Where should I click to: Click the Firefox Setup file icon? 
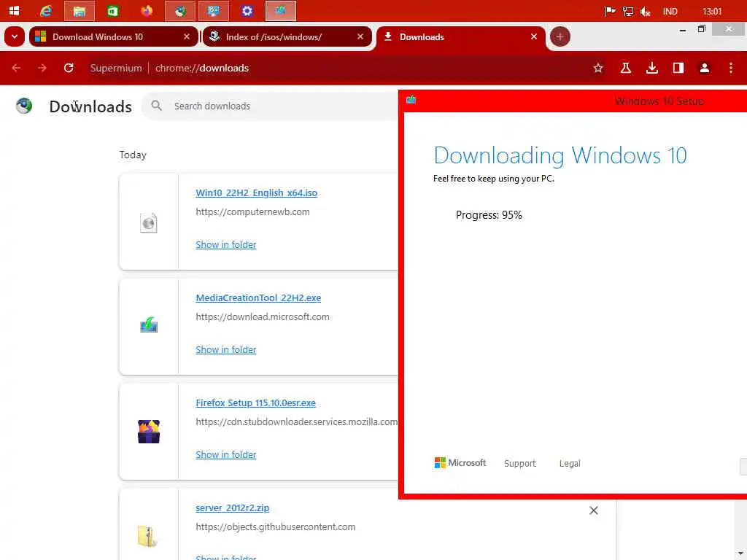coord(149,432)
